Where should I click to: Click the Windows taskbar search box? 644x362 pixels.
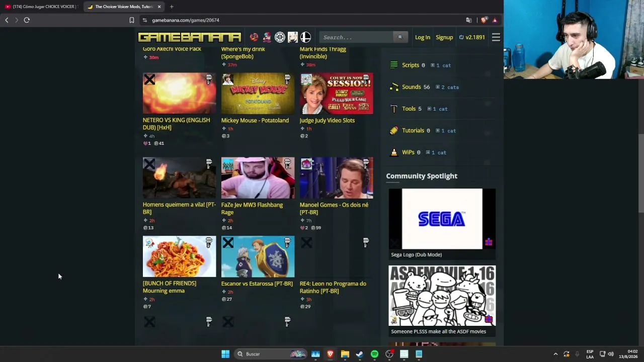272,354
